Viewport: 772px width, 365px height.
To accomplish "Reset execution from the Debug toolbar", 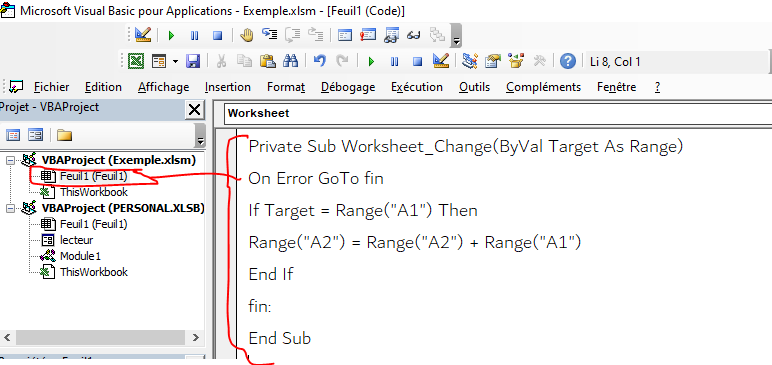I will (218, 35).
